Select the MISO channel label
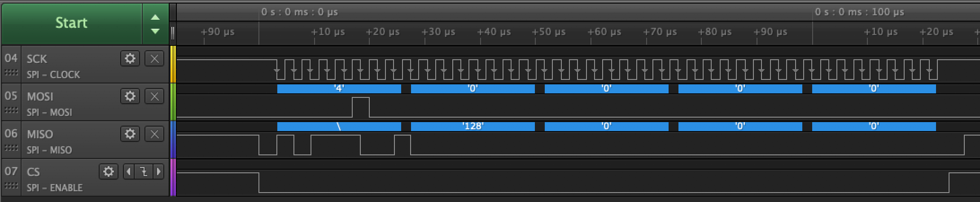980x202 pixels. pos(40,134)
